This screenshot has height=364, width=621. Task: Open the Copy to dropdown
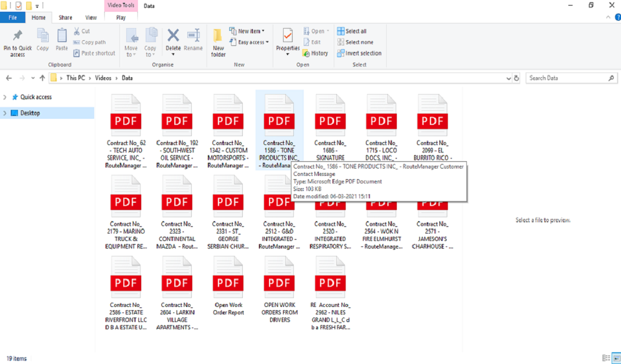point(150,43)
